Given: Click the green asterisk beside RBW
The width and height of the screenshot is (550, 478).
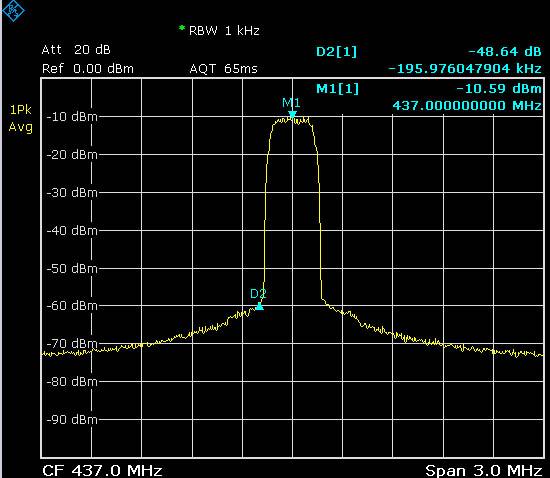Looking at the screenshot, I should coord(182,28).
